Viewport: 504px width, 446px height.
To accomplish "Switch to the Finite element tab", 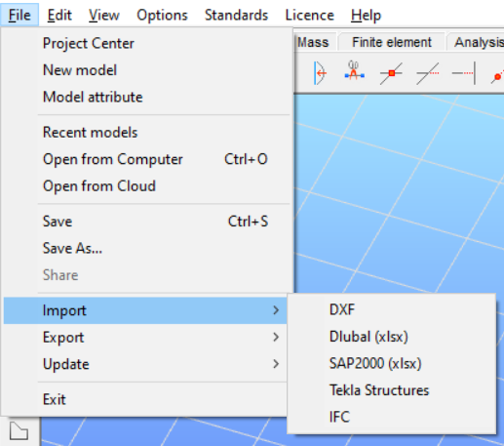I will [392, 42].
